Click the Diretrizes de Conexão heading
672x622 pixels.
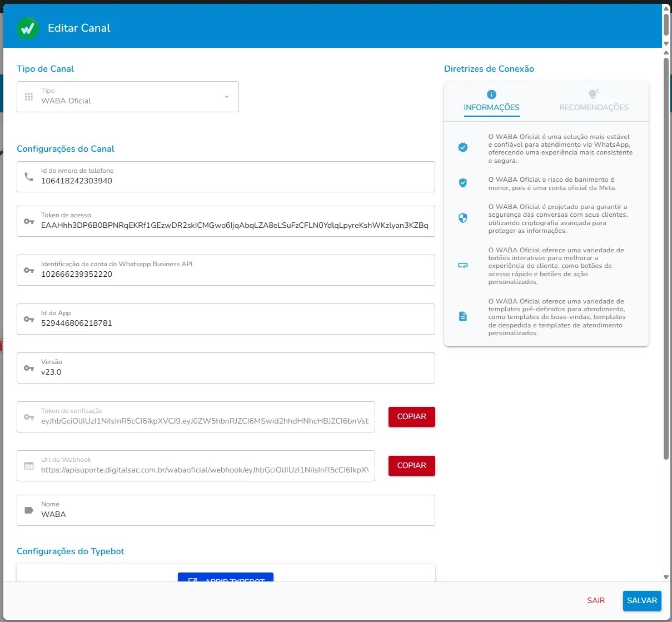click(x=489, y=69)
